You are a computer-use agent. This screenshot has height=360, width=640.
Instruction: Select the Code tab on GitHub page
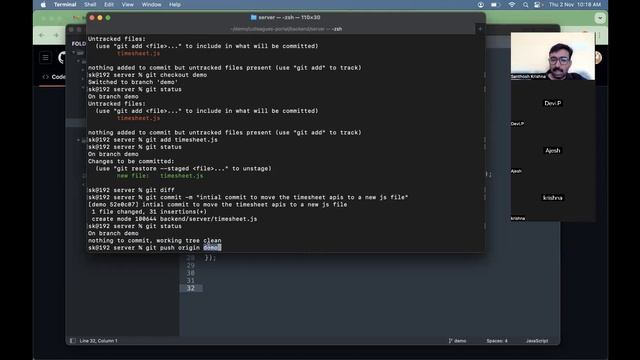(54, 77)
